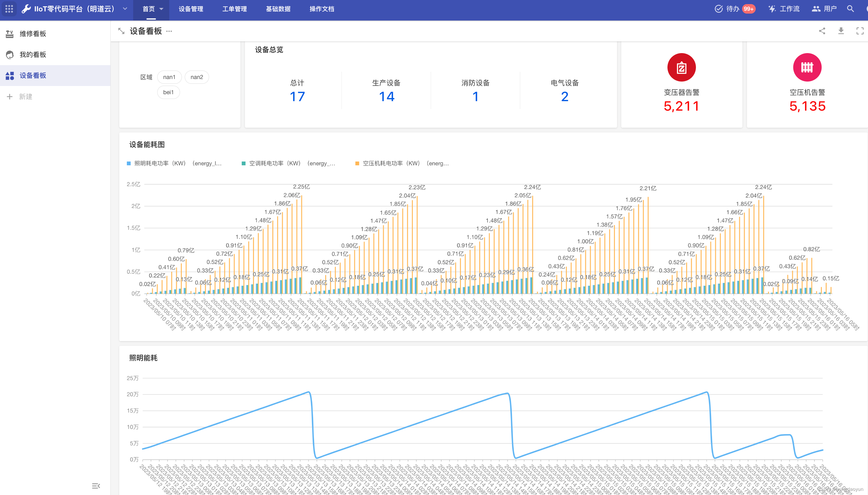Click the red 变压器告警 icon

pyautogui.click(x=681, y=67)
